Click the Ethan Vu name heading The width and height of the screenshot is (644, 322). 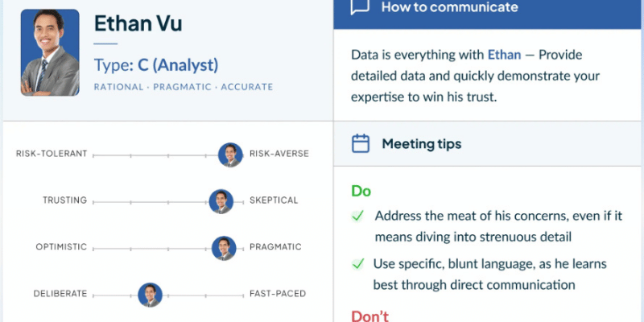coord(138,23)
